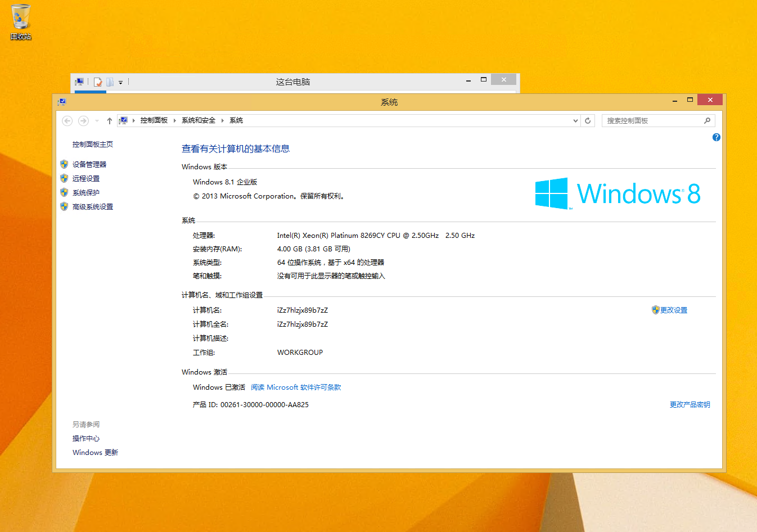Click the Forward navigation arrow
757x532 pixels.
[x=83, y=121]
